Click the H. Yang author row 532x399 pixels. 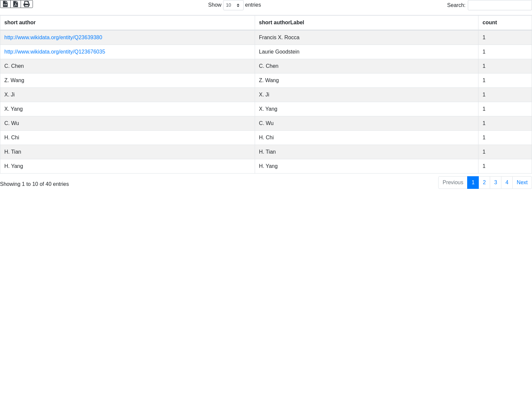[14, 166]
